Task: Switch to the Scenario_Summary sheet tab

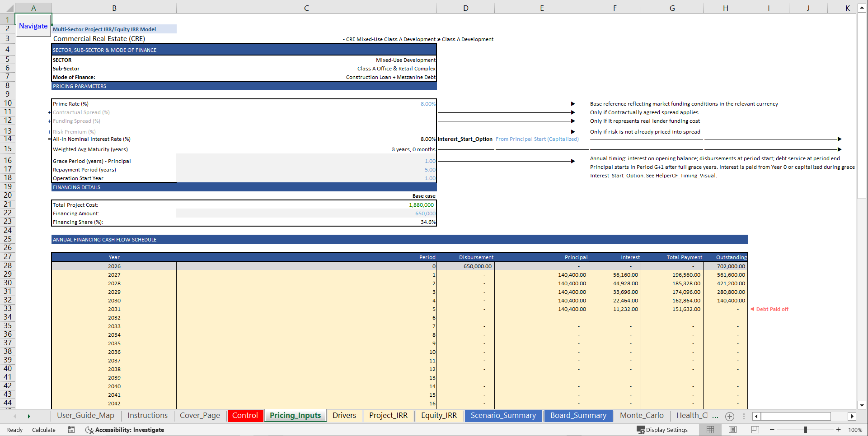Action: (503, 416)
